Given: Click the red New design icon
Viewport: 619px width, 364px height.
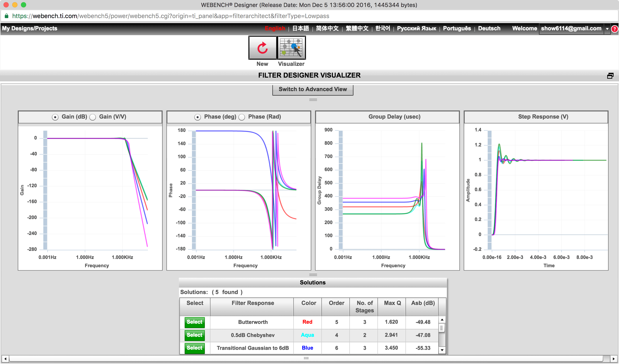Looking at the screenshot, I should point(262,48).
